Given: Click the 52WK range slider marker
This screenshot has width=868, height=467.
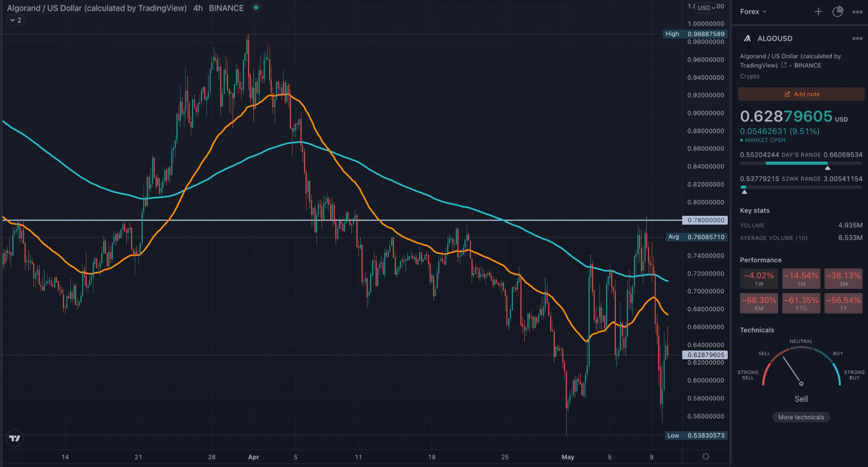Looking at the screenshot, I should pos(744,192).
